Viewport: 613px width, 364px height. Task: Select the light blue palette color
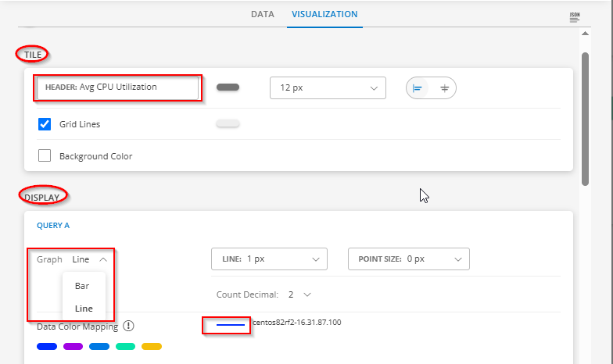[99, 347]
